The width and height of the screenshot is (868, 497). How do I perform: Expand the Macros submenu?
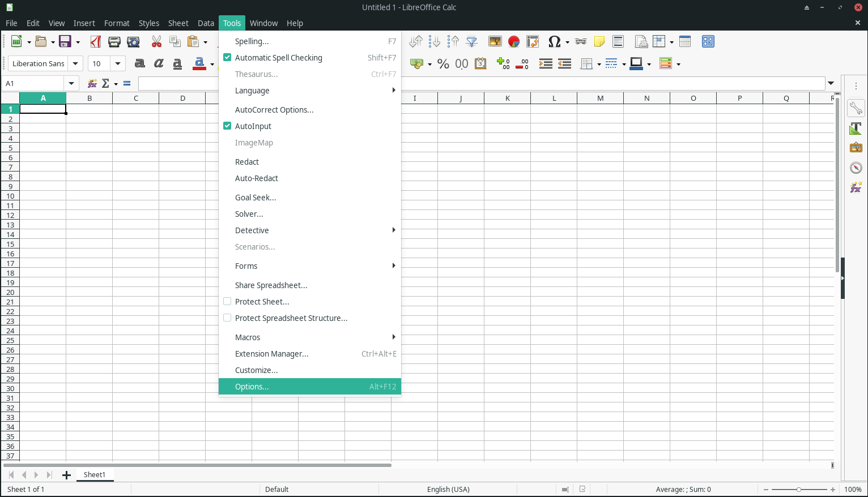pyautogui.click(x=248, y=337)
